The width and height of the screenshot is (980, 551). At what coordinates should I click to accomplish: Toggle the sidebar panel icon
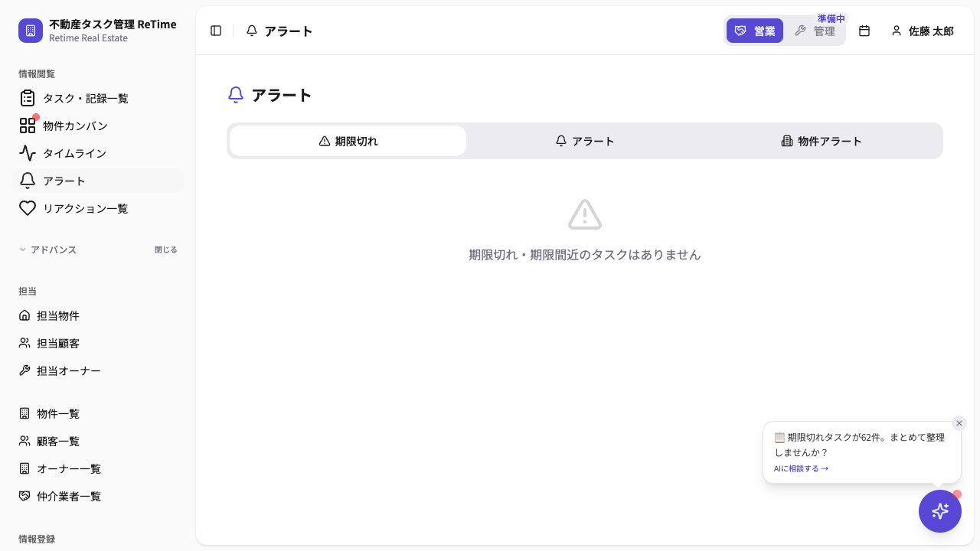click(216, 31)
